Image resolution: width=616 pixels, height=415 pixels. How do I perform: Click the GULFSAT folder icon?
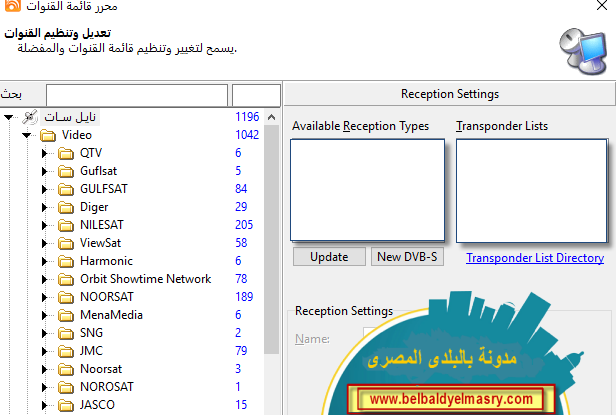point(66,189)
